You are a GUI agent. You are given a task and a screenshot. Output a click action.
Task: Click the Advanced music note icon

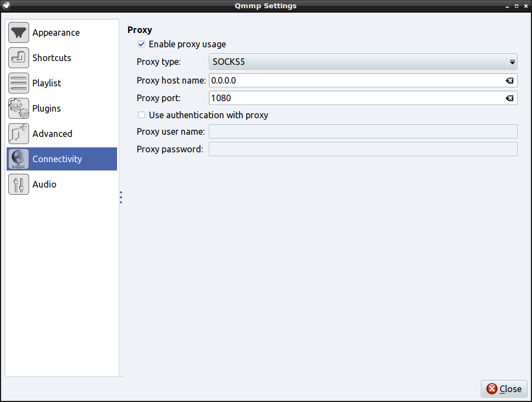19,134
